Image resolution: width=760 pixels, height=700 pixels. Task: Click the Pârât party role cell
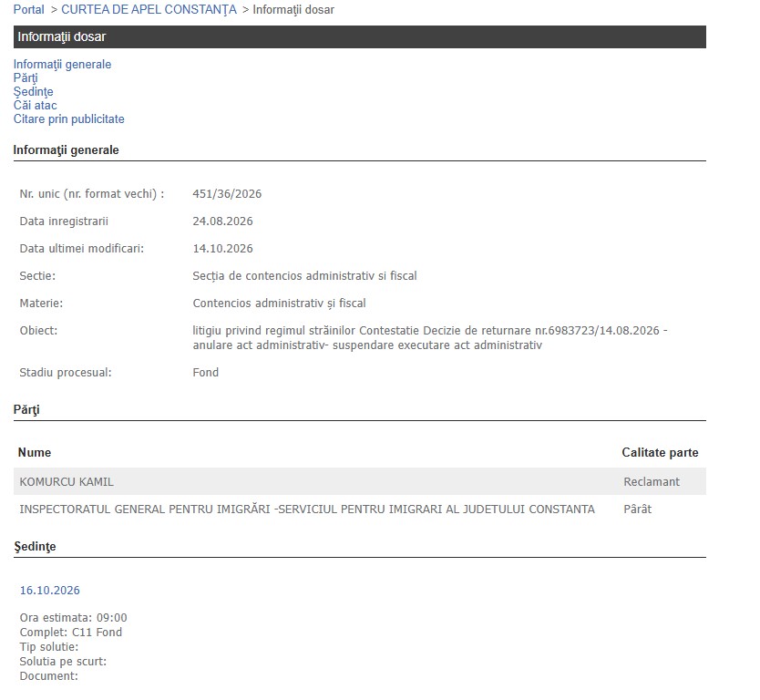637,509
